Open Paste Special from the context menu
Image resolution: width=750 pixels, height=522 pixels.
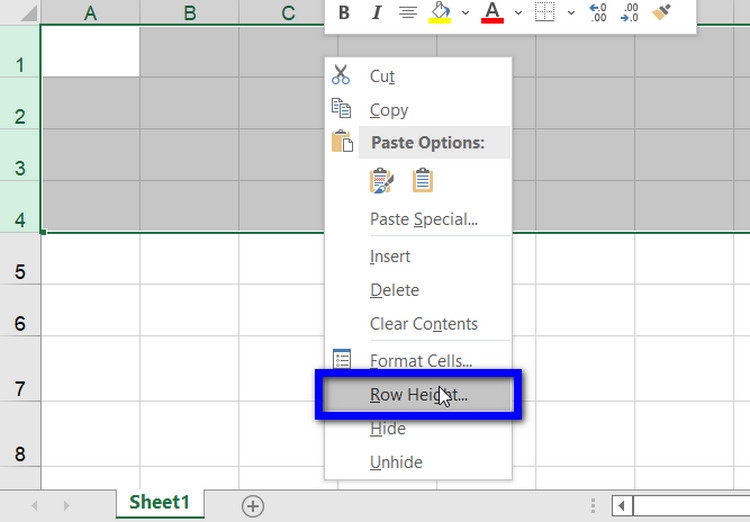click(x=418, y=219)
